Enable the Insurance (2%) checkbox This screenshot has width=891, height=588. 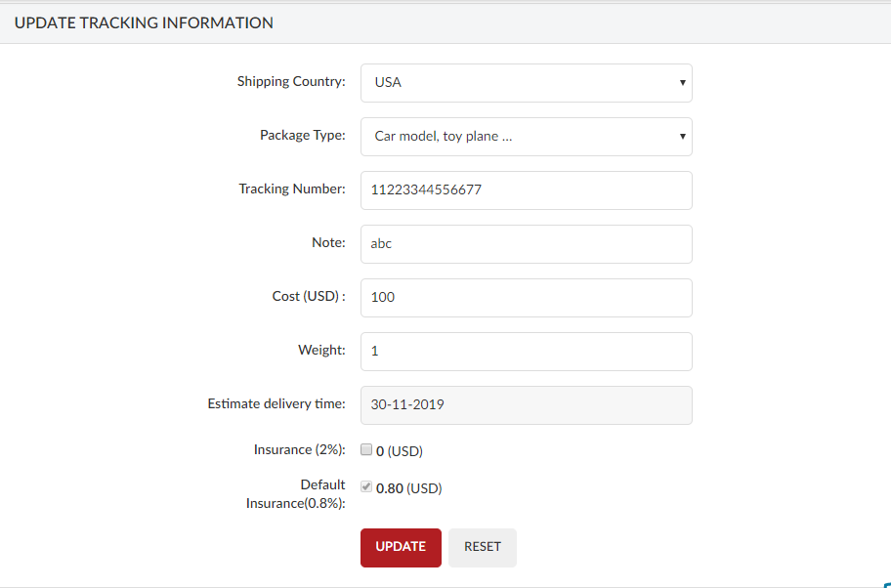366,450
